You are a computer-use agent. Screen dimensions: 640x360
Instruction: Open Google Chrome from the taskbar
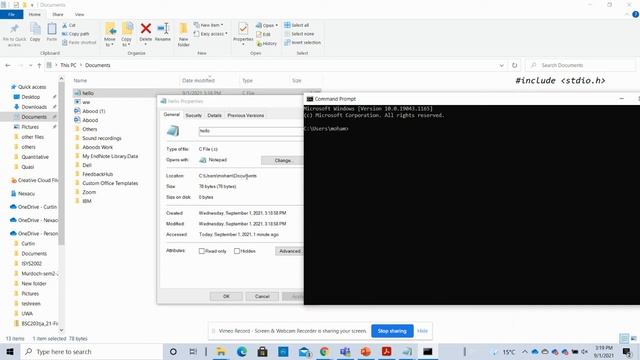coord(324,351)
